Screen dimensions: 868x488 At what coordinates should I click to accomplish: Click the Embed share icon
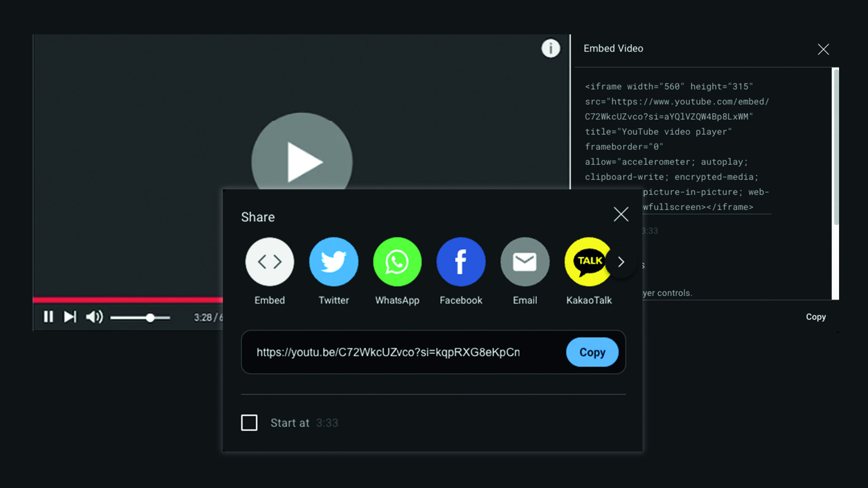click(269, 262)
